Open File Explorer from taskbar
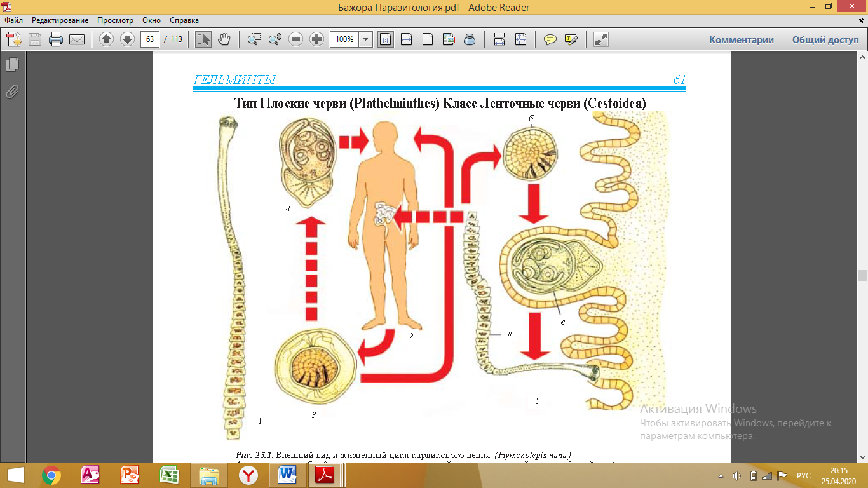Viewport: 868px width, 488px height. tap(208, 475)
